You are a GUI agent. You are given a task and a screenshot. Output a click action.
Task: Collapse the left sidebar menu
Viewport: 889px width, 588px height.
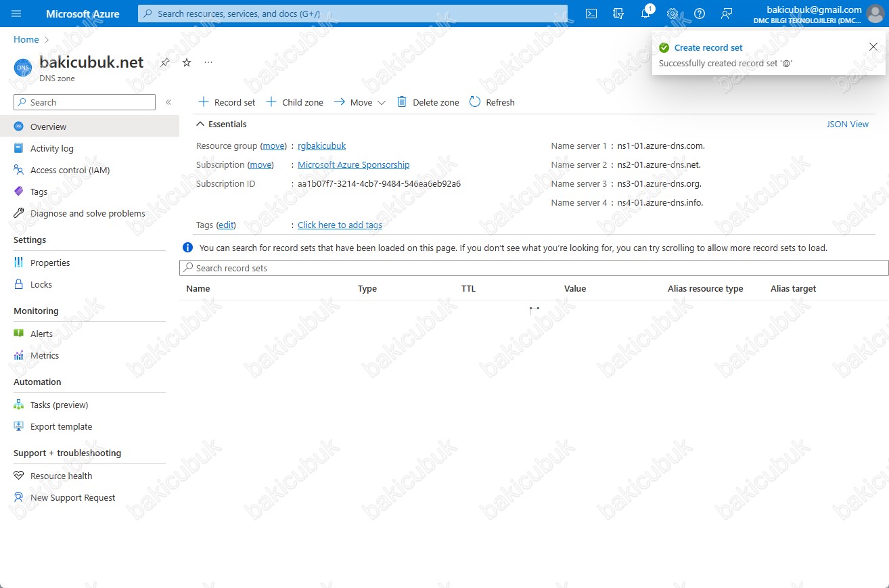coord(168,102)
